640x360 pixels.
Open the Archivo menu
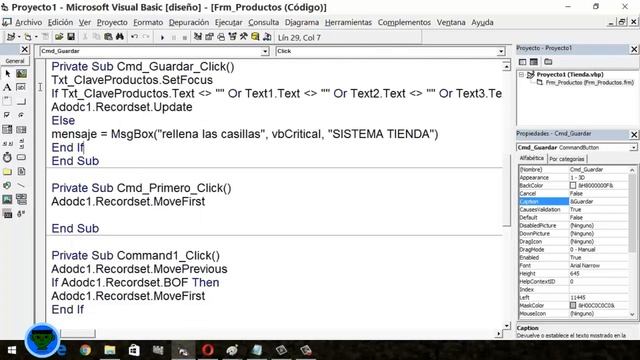pos(29,22)
